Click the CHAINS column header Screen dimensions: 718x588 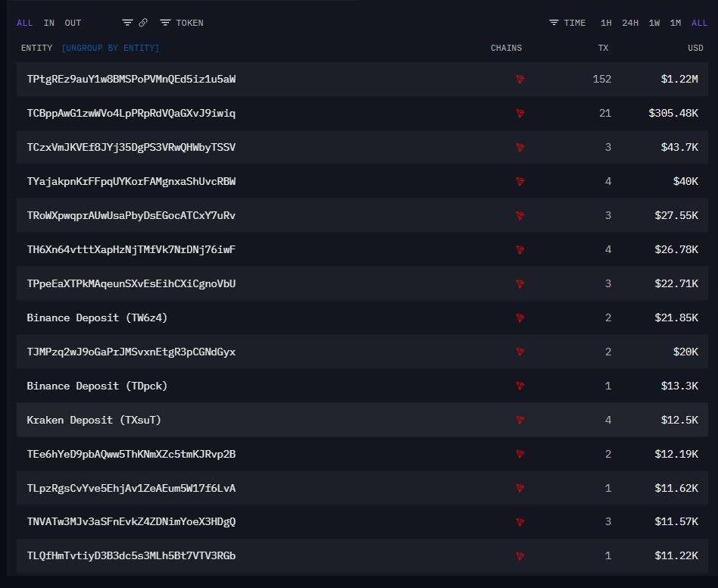(506, 48)
